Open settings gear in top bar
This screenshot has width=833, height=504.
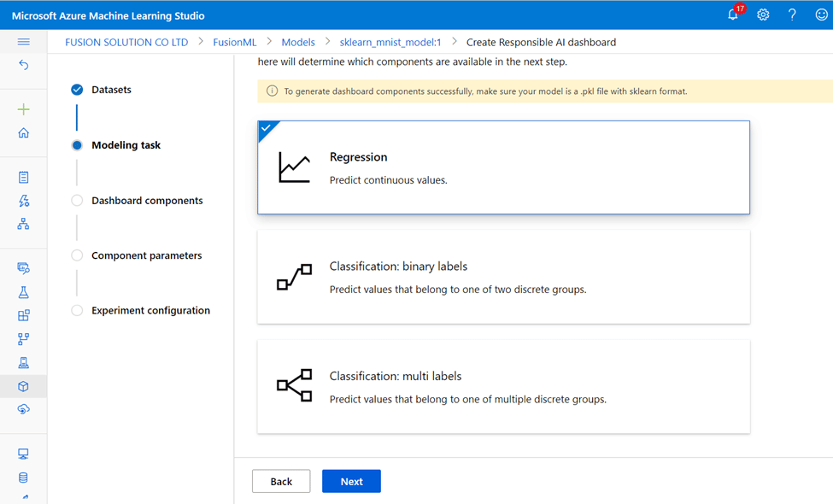coord(763,15)
